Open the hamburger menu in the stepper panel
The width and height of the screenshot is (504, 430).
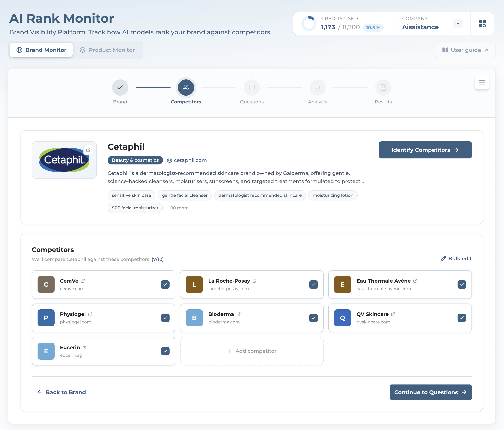(482, 82)
